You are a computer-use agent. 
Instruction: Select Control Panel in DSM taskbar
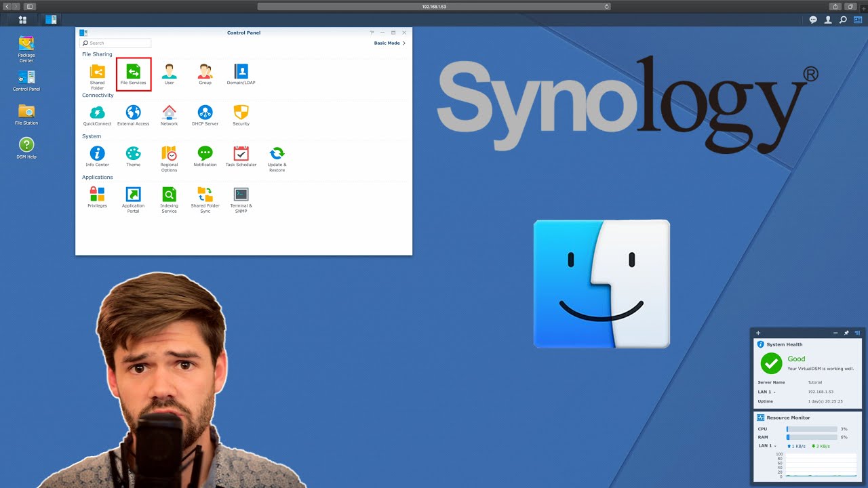pos(51,20)
